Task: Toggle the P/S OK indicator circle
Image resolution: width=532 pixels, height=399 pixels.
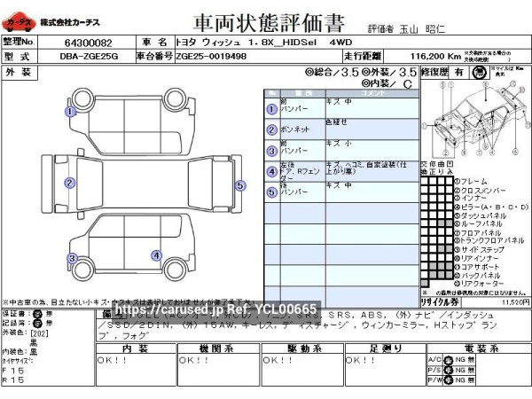Action: point(449,369)
